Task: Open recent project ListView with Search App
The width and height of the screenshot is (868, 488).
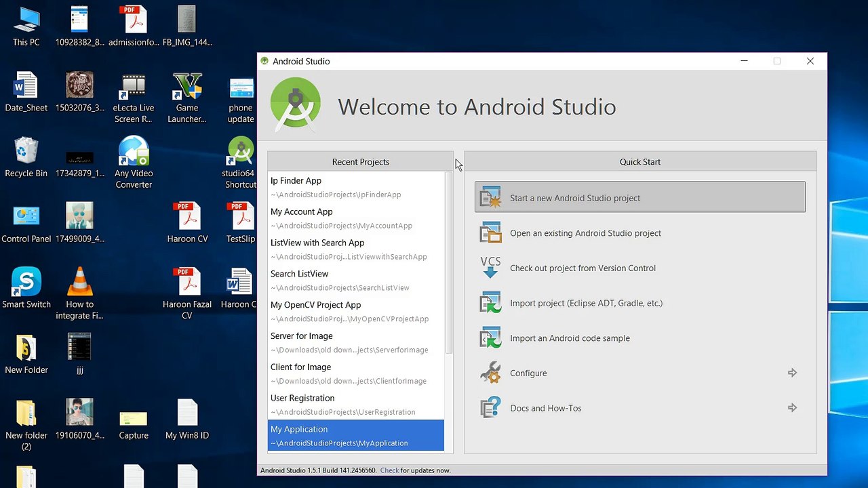Action: 356,249
